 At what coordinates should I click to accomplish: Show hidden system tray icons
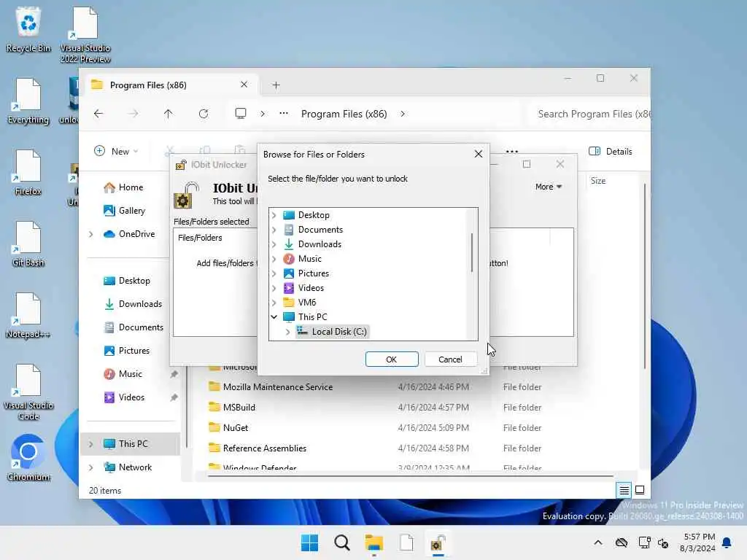[598, 542]
